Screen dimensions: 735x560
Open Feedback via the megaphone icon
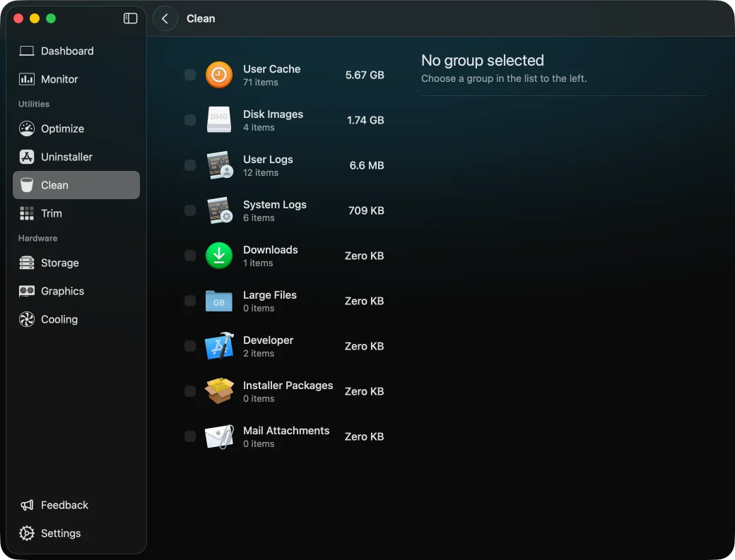27,505
